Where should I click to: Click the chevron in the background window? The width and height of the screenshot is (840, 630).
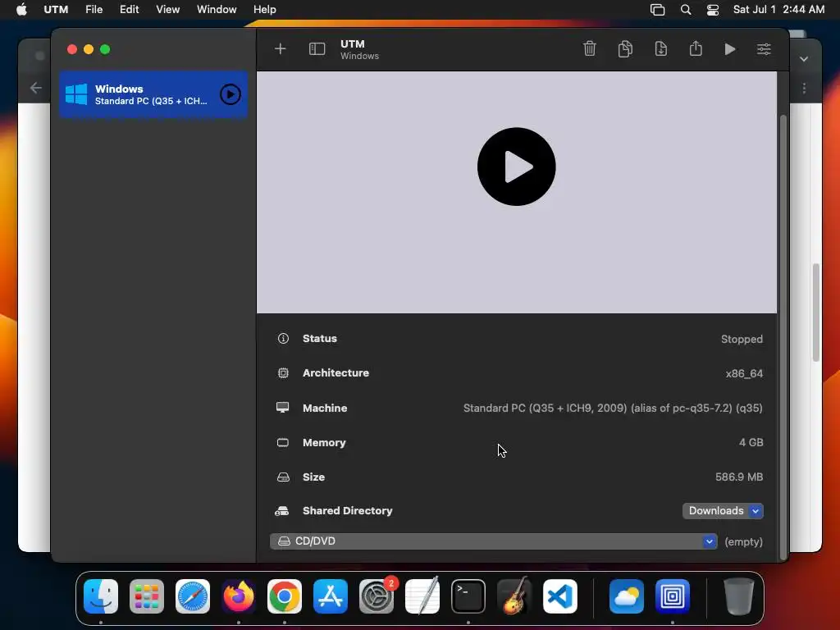tap(804, 59)
